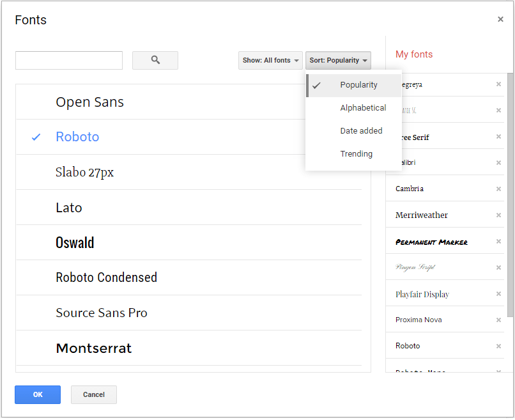Deselect the checked Roboto font
This screenshot has width=515, height=420.
[77, 136]
